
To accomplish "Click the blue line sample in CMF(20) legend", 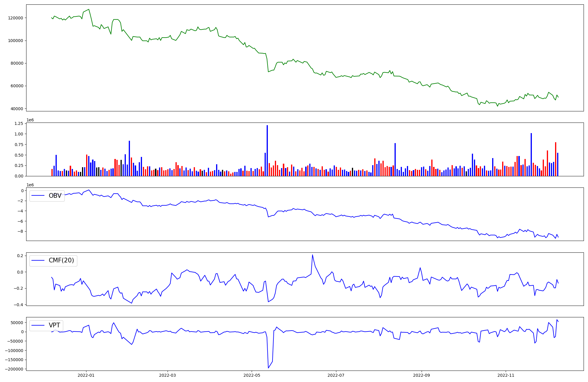I will coord(38,260).
